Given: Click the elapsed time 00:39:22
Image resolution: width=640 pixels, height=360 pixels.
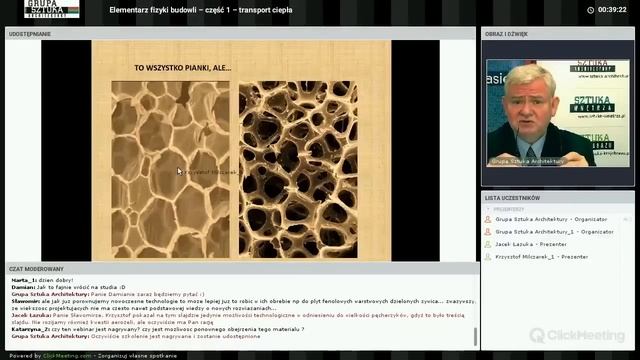Looking at the screenshot, I should tap(612, 10).
